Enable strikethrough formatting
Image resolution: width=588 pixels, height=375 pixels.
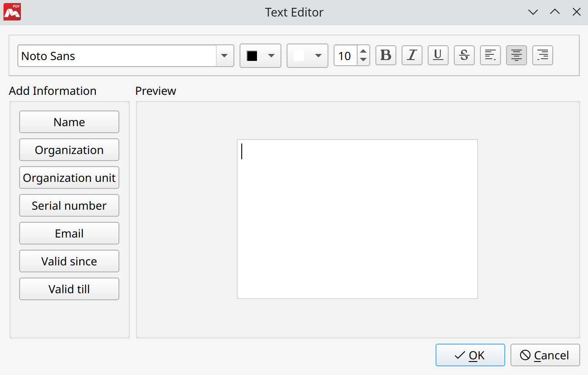tap(464, 55)
